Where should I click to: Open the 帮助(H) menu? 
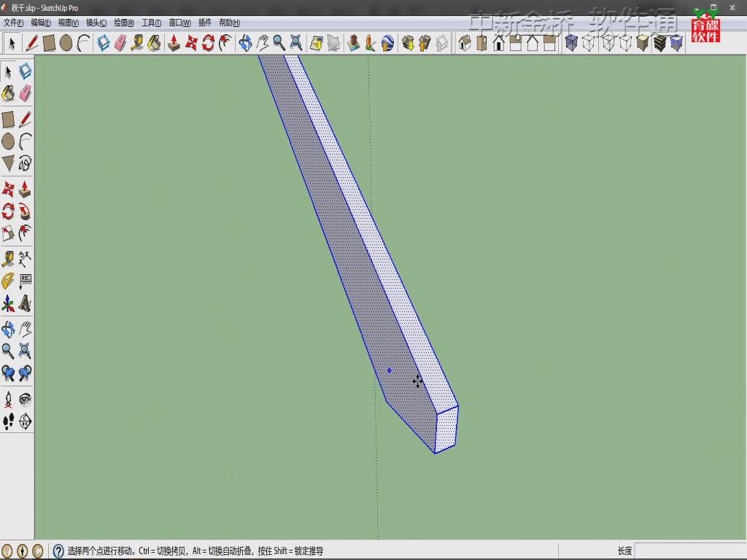coord(230,23)
